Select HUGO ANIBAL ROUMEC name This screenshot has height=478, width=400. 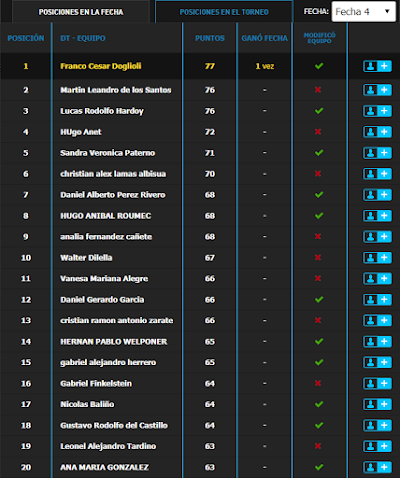click(x=106, y=216)
